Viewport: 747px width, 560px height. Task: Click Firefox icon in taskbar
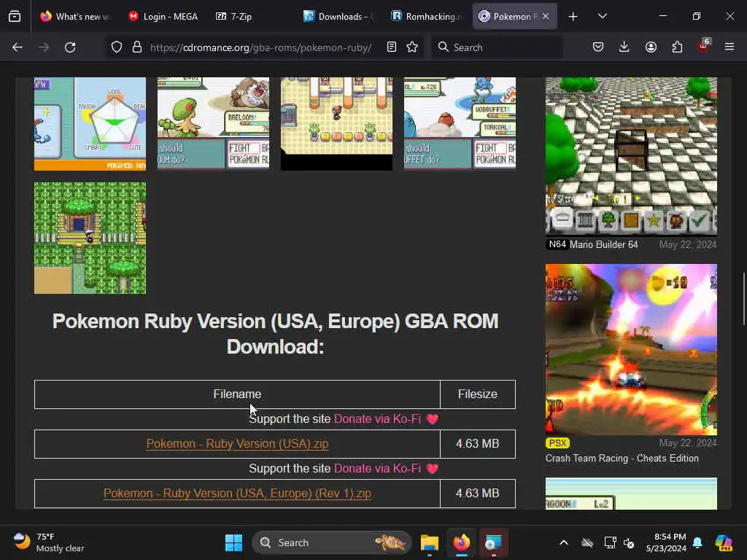tap(461, 542)
